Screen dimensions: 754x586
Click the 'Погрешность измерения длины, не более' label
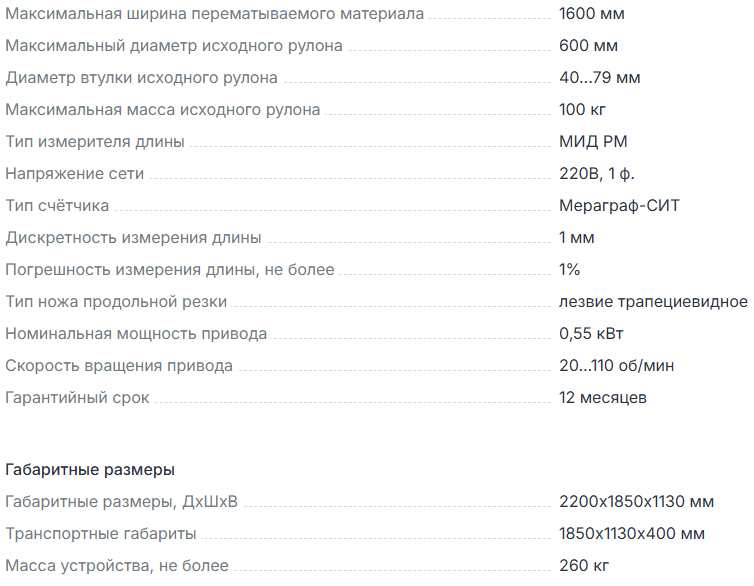[x=170, y=270]
